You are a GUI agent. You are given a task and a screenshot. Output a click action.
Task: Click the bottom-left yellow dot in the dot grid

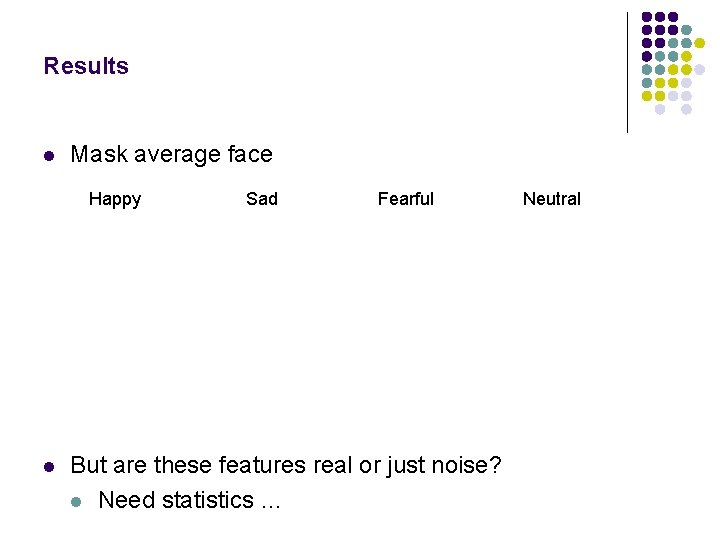click(x=647, y=96)
